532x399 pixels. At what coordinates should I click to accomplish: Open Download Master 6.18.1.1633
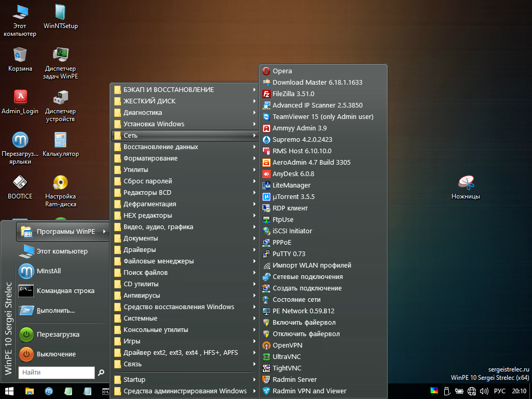(x=323, y=83)
